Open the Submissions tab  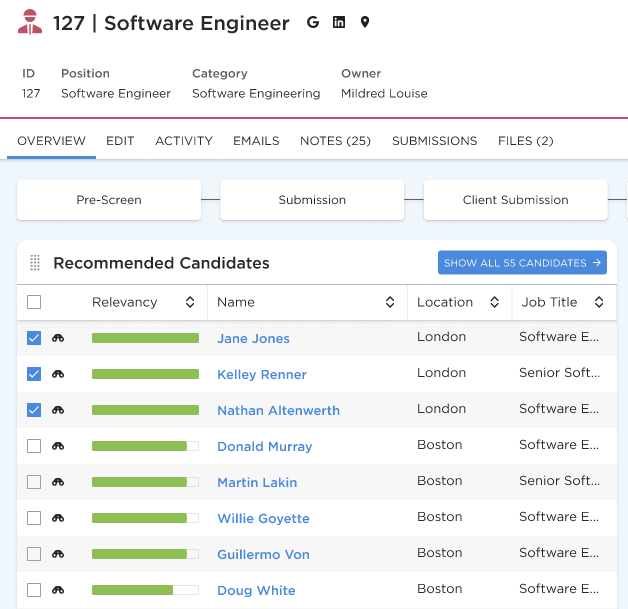pyautogui.click(x=434, y=141)
